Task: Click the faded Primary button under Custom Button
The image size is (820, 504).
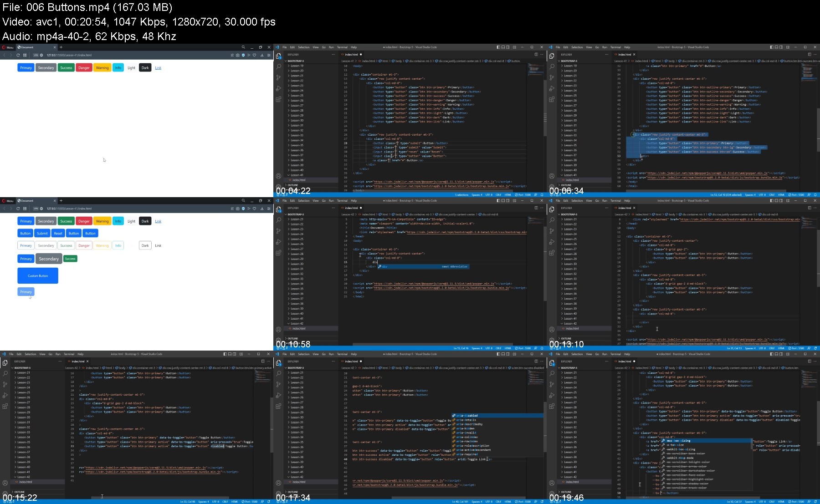Action: [26, 292]
